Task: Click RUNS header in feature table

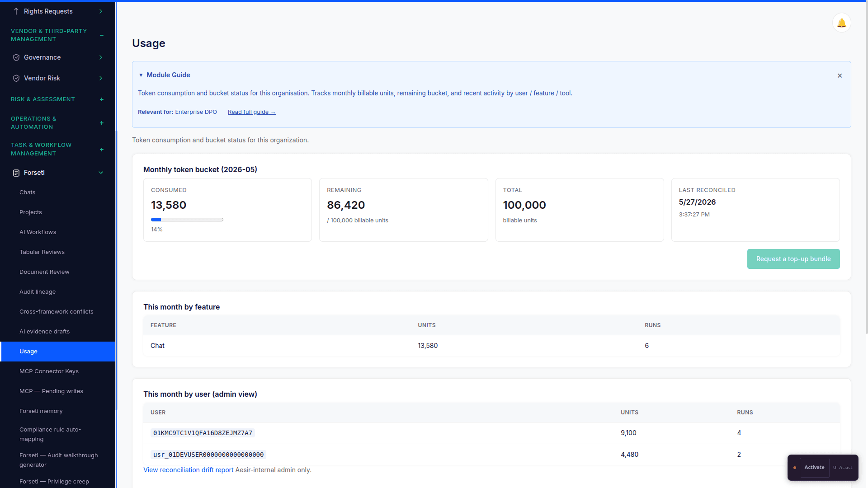Action: click(x=652, y=325)
